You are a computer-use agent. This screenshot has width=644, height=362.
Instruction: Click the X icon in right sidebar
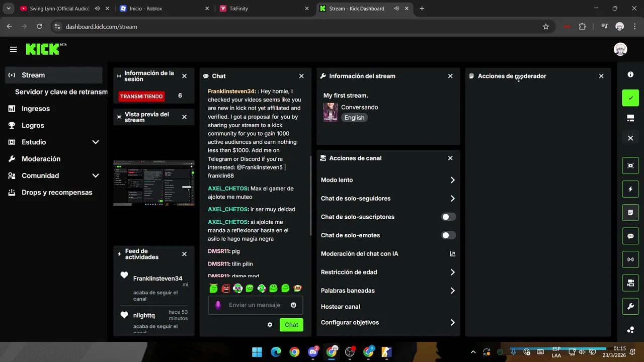point(630,138)
